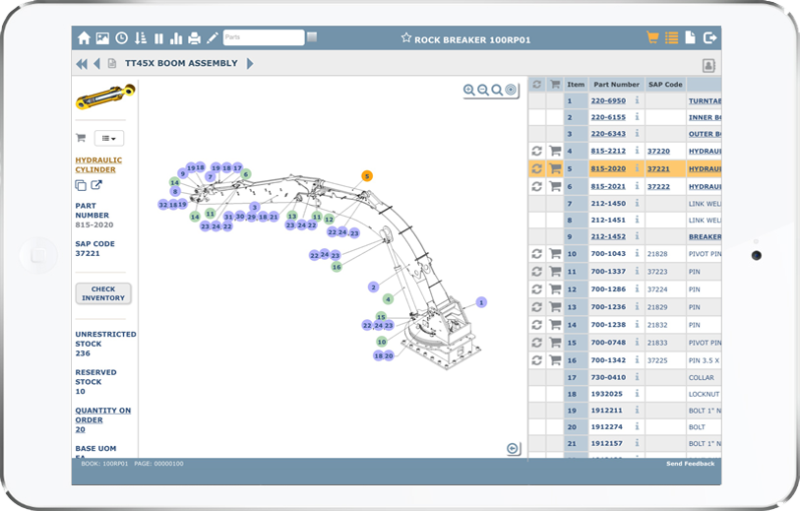
Task: Open the history clock icon
Action: [121, 38]
